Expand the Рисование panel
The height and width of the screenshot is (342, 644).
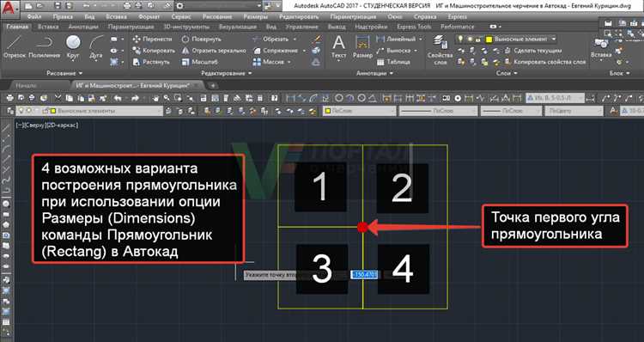tap(64, 73)
